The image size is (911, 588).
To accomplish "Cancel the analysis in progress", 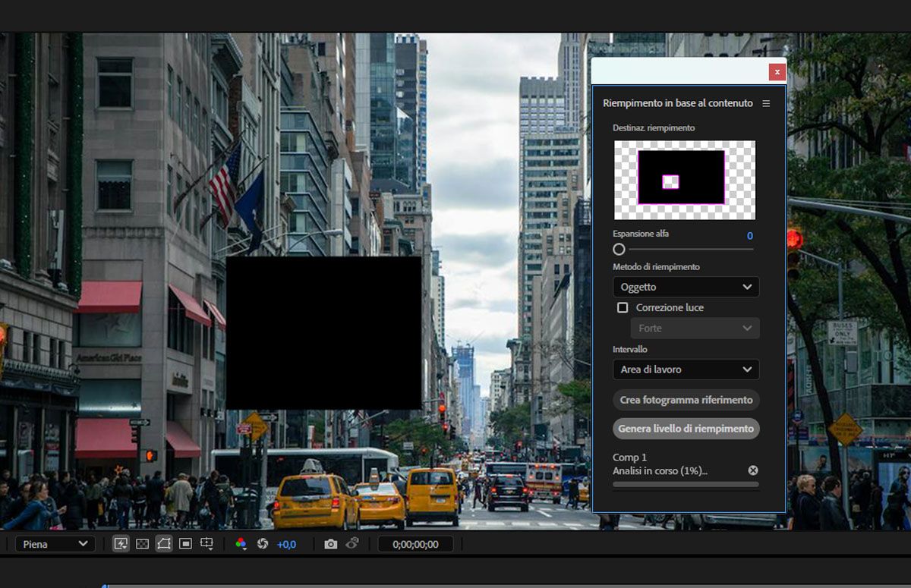I will (x=752, y=470).
